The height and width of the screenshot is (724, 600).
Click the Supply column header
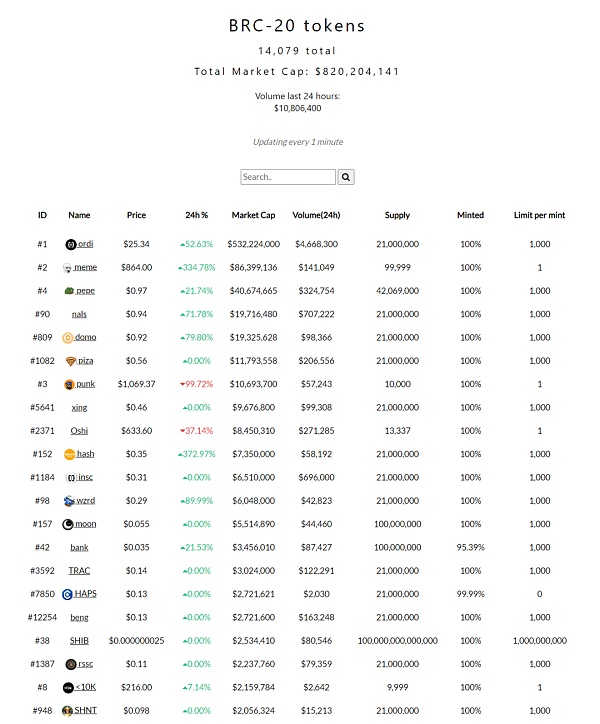pos(397,215)
